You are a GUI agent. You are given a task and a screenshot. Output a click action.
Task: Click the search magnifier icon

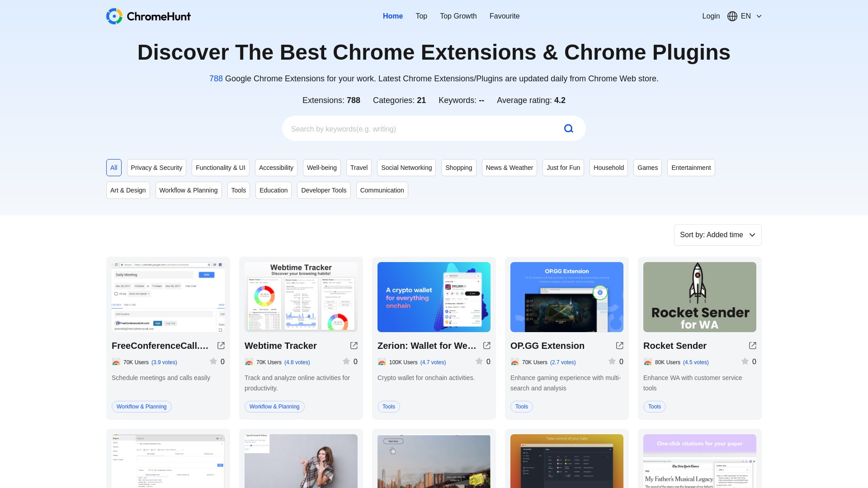coord(569,128)
